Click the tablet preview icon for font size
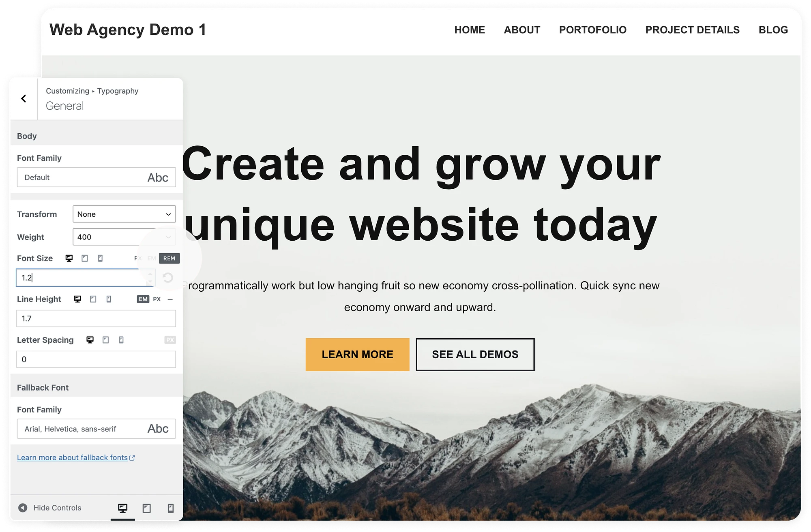 click(x=84, y=258)
